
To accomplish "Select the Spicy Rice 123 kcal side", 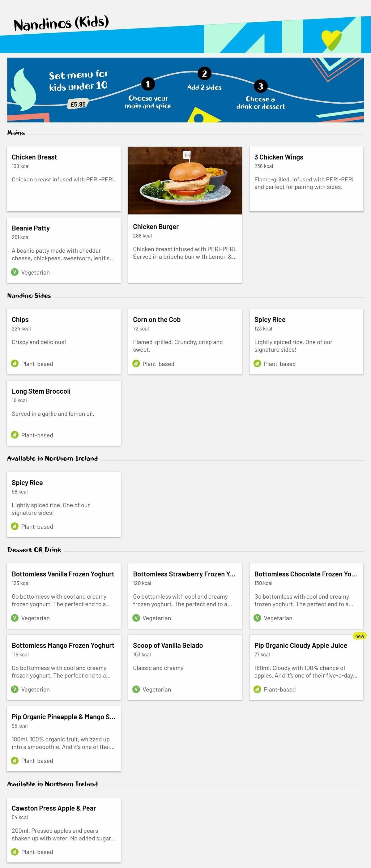I will tap(306, 341).
